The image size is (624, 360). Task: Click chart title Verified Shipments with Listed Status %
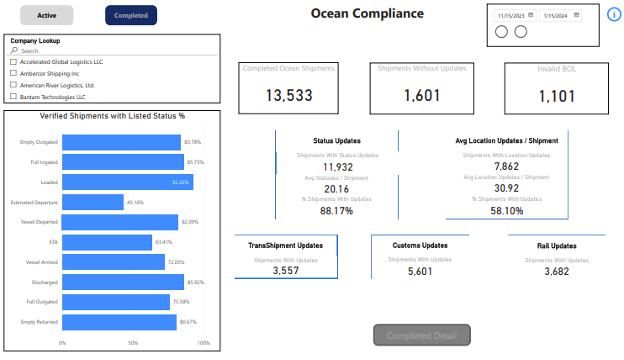tap(112, 116)
